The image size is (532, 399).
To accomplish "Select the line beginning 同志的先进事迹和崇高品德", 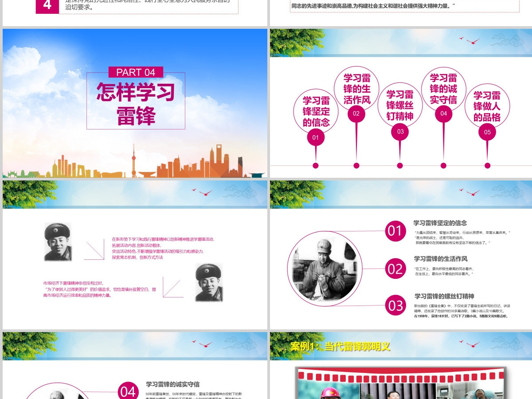I will click(373, 5).
